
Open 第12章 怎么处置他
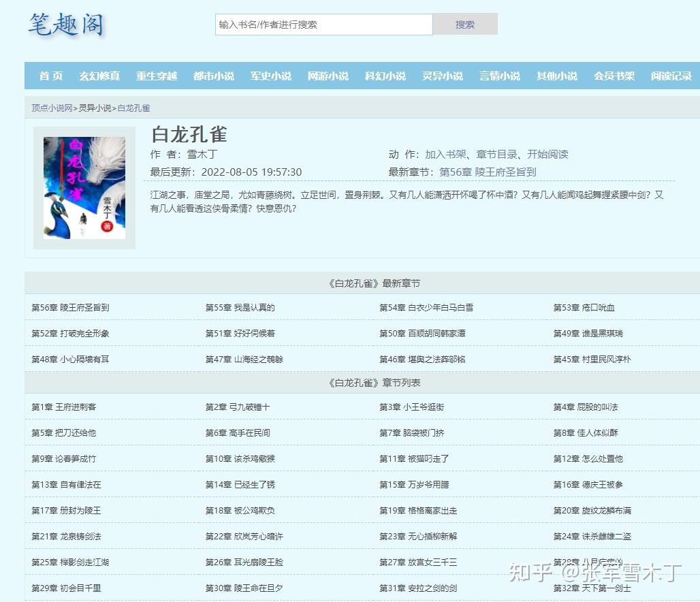(588, 459)
